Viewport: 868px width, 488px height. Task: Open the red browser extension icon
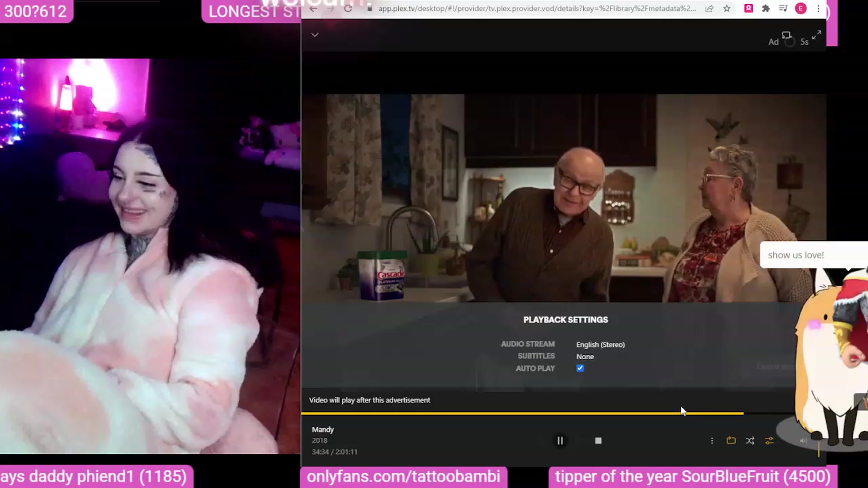click(749, 8)
